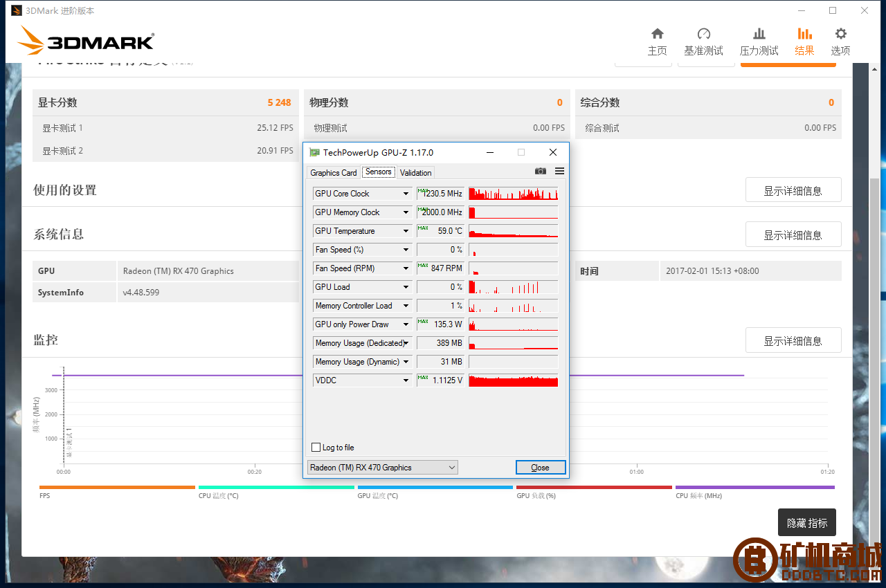Screen dimensions: 886x588
Task: Expand the VDDC sensor dropdown
Action: 406,380
